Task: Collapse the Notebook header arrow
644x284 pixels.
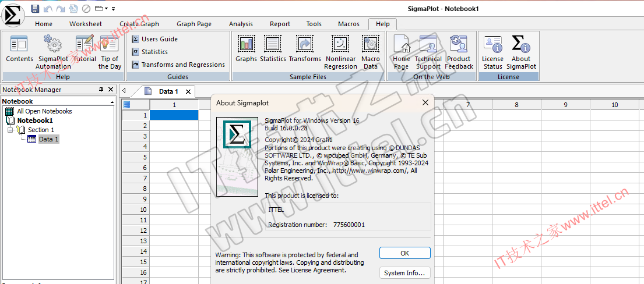Action: (112, 101)
